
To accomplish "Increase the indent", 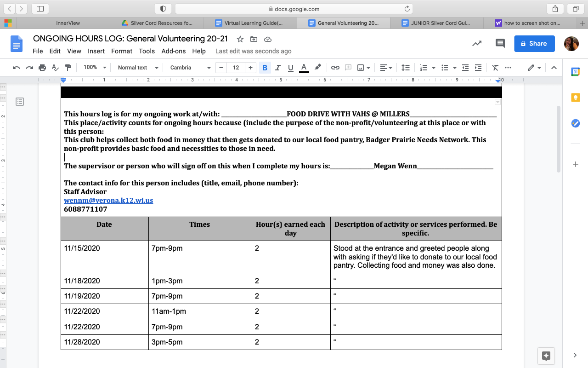I will (x=478, y=68).
